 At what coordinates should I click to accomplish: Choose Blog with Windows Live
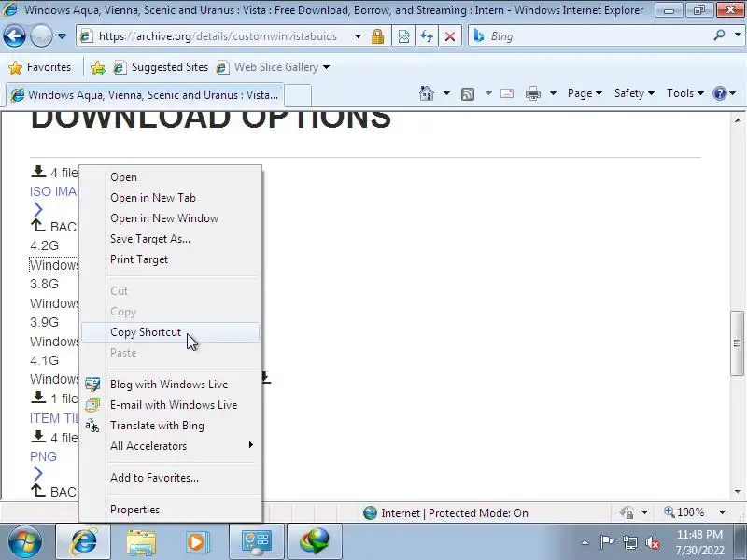pos(171,385)
